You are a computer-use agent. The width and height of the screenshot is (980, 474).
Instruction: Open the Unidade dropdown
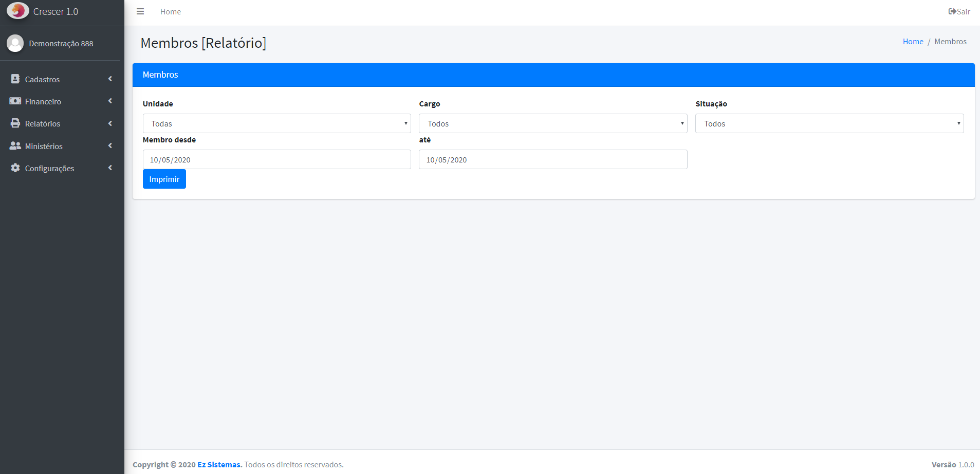(x=276, y=123)
